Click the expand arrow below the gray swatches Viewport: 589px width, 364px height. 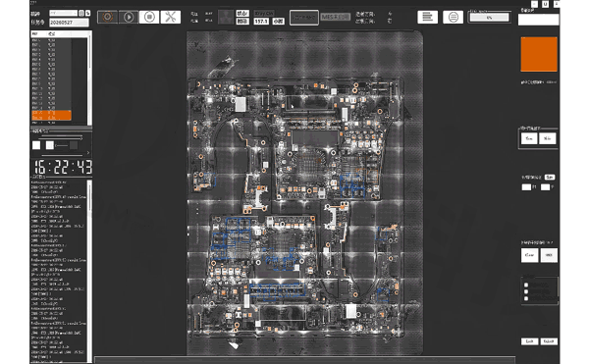tap(88, 153)
